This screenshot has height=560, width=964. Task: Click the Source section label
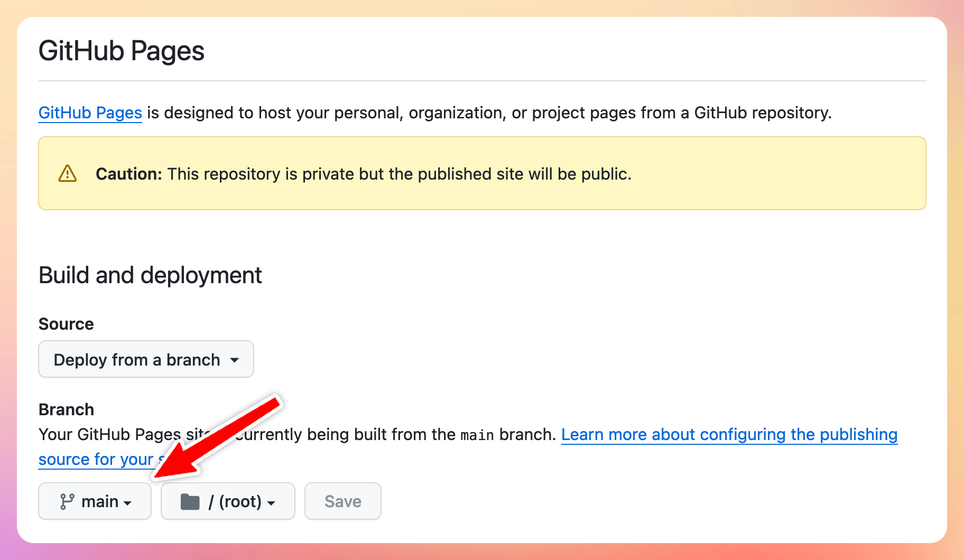(x=66, y=324)
